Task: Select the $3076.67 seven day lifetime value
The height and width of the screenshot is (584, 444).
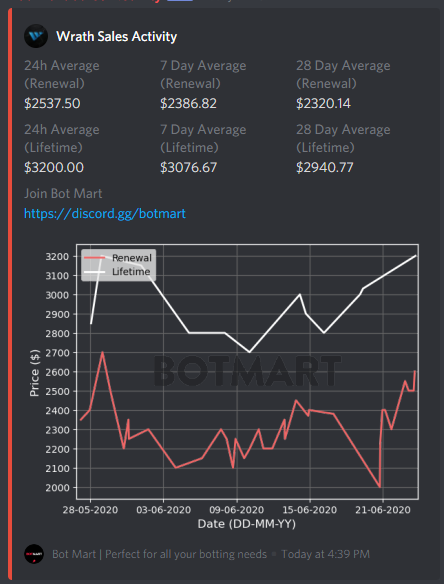Action: point(188,167)
